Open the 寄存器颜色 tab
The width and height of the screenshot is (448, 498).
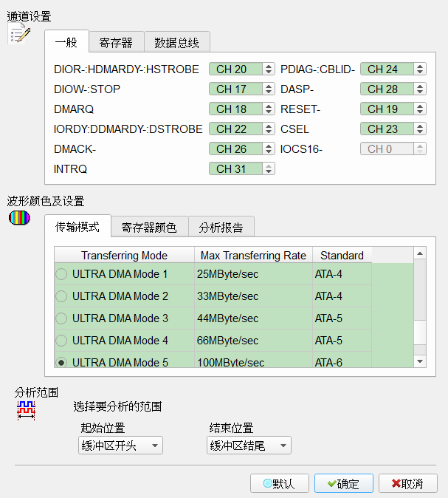pyautogui.click(x=149, y=227)
